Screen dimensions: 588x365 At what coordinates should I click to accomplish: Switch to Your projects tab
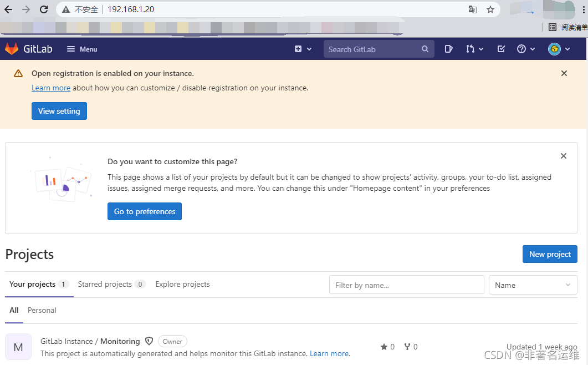[39, 284]
